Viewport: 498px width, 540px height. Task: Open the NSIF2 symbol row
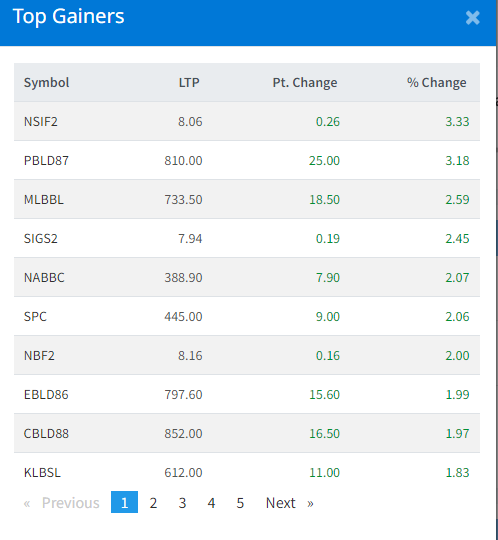247,121
